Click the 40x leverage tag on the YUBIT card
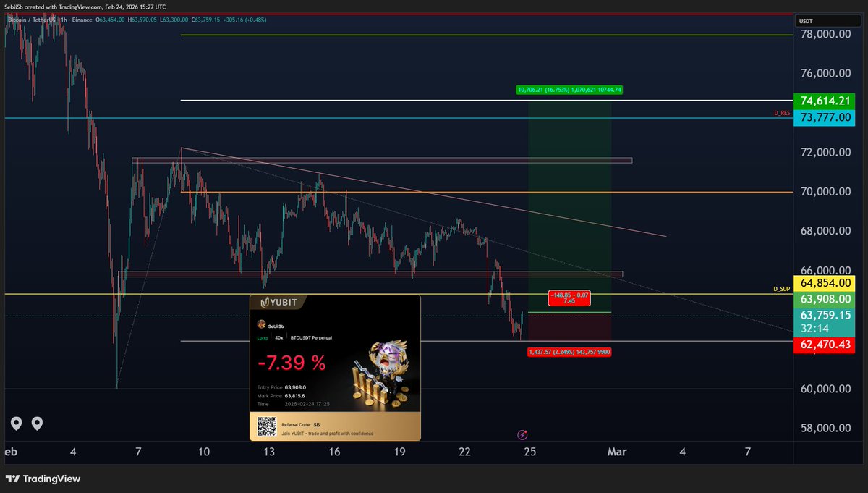The image size is (868, 493). [x=279, y=338]
